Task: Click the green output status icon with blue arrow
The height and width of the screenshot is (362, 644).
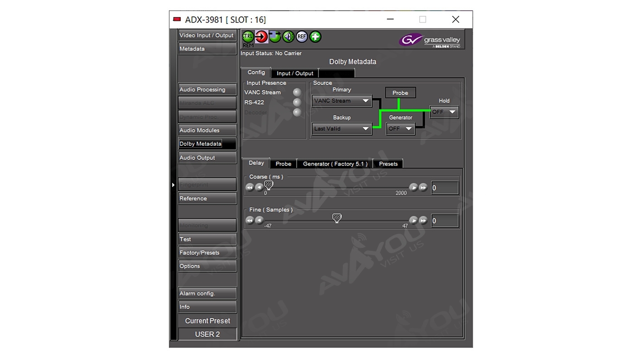Action: [x=275, y=37]
